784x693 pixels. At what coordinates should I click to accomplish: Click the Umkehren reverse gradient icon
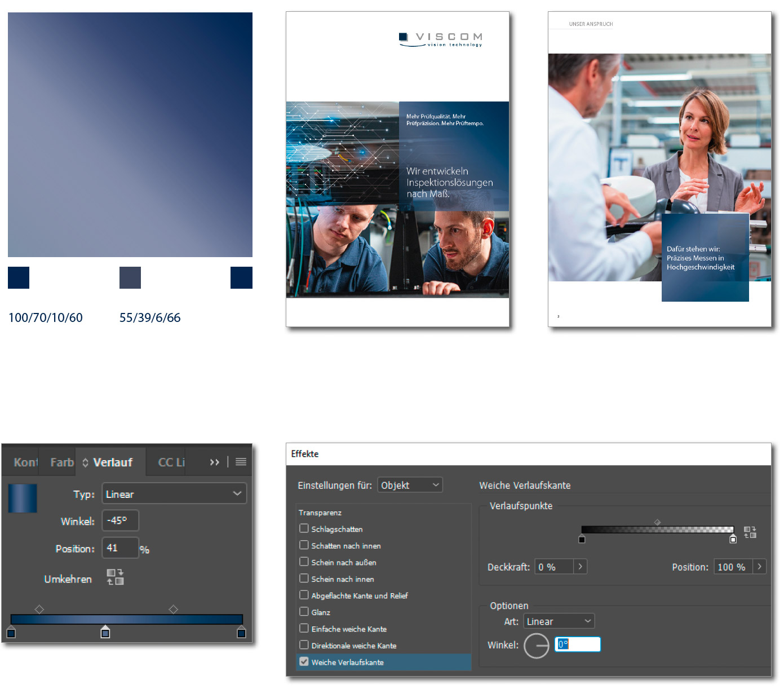tap(115, 577)
